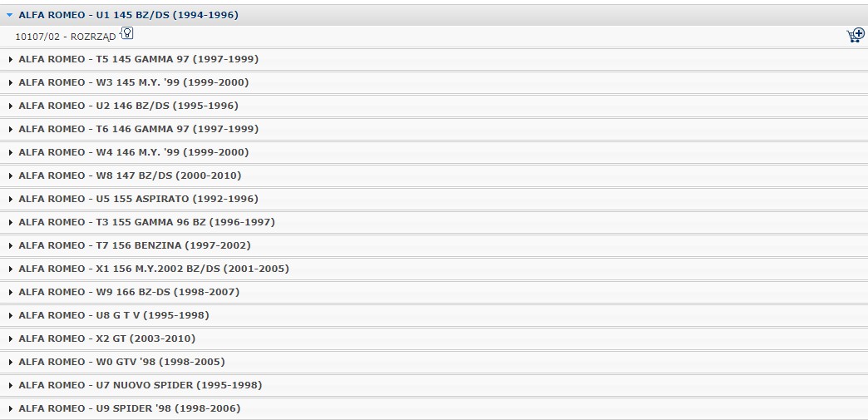The image size is (868, 420).
Task: Expand X2 GT (2003-2010) arrow
Action: coord(11,338)
